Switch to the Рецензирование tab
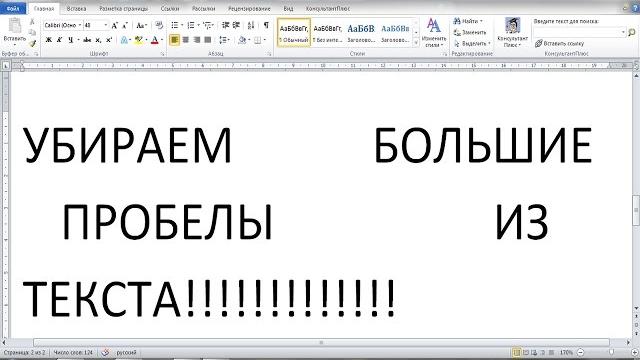640x360 pixels. 249,8
